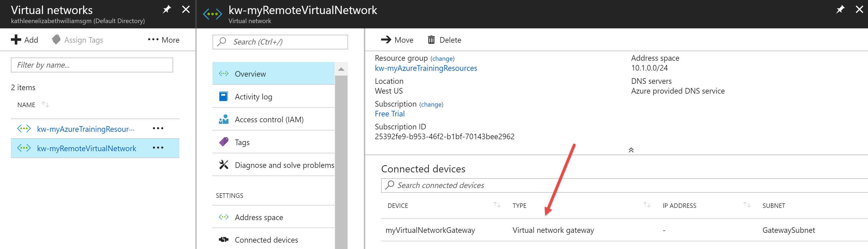Click the 10.1.0.0/24 address space value
868x249 pixels.
point(649,68)
